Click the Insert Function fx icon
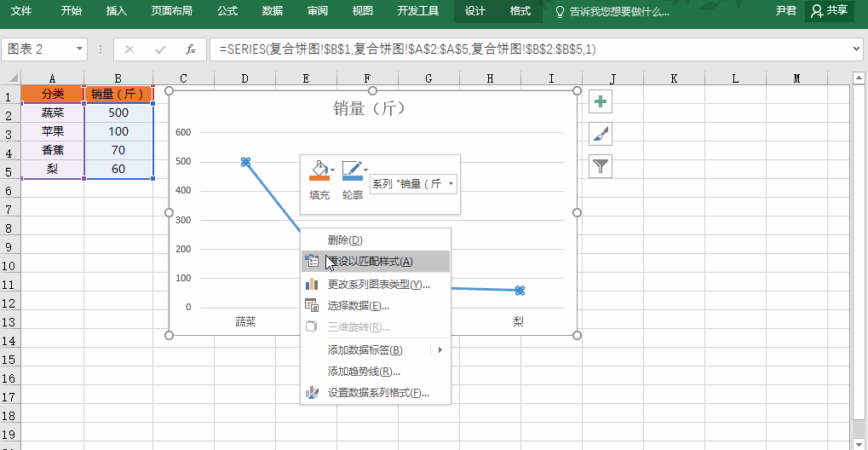This screenshot has width=868, height=450. click(x=191, y=49)
